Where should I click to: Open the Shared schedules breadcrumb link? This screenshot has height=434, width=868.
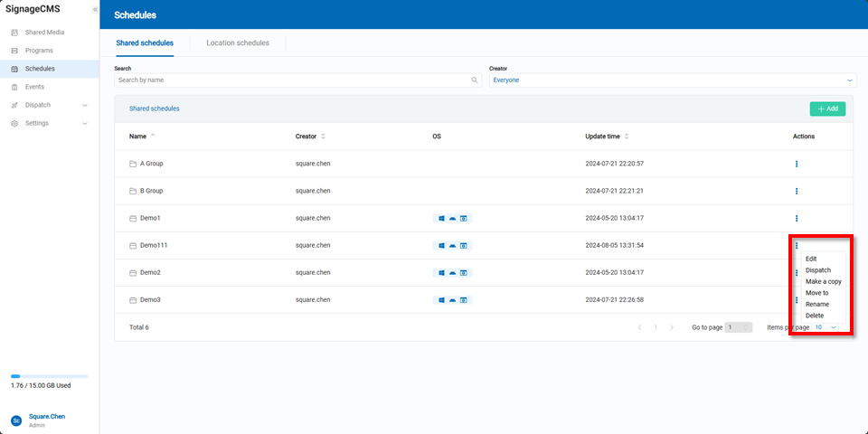tap(154, 108)
